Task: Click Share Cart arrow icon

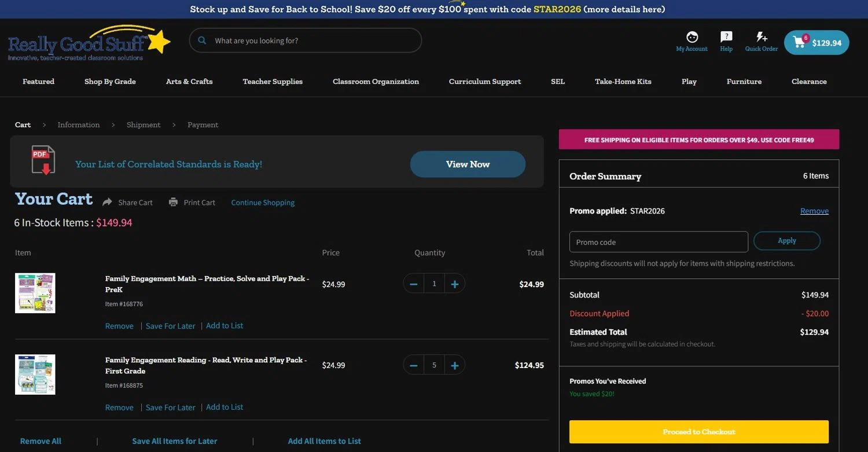Action: 108,202
